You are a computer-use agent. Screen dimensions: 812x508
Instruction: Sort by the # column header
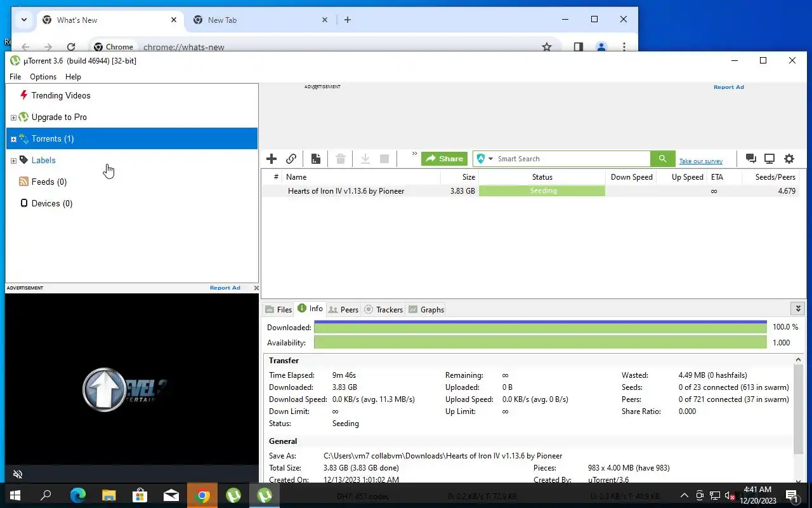[273, 177]
